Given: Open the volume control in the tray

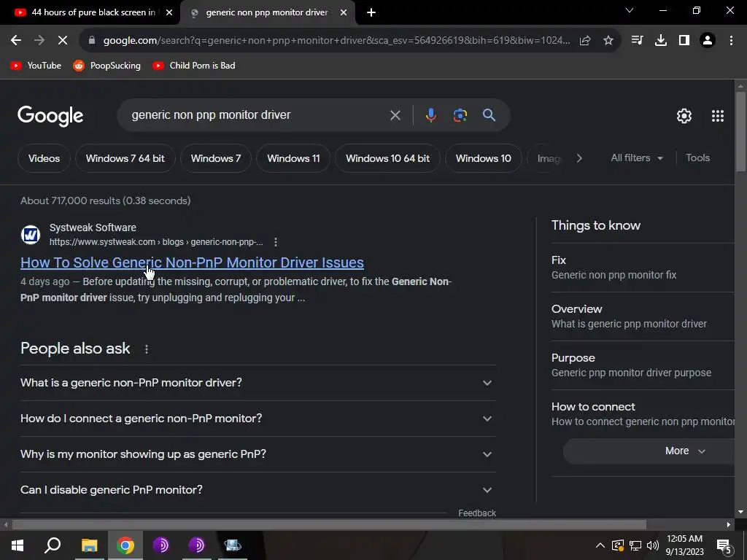Looking at the screenshot, I should click(653, 545).
